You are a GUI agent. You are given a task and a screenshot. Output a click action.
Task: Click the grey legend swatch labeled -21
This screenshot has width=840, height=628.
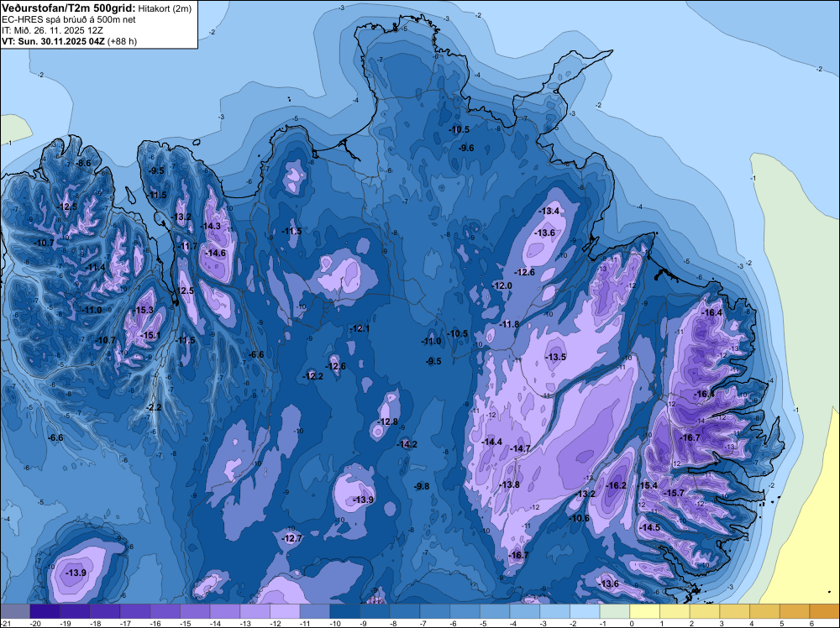15,611
